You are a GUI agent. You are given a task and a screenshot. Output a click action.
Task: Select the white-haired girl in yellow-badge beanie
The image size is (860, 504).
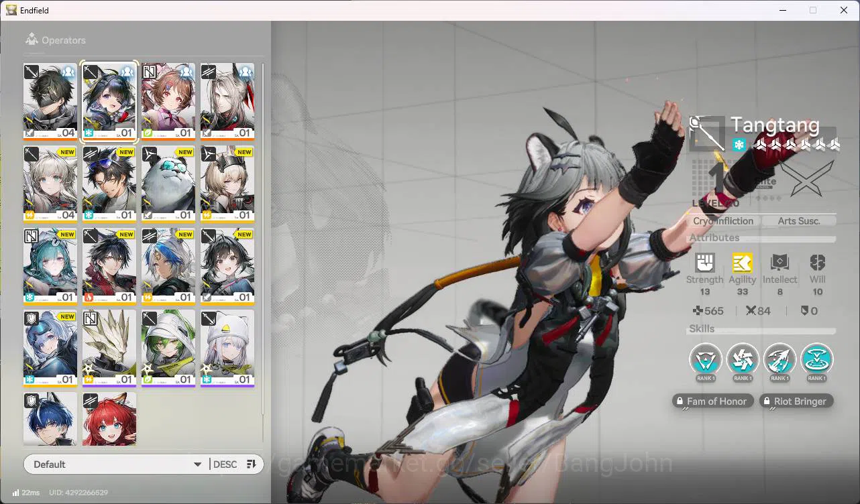point(227,349)
